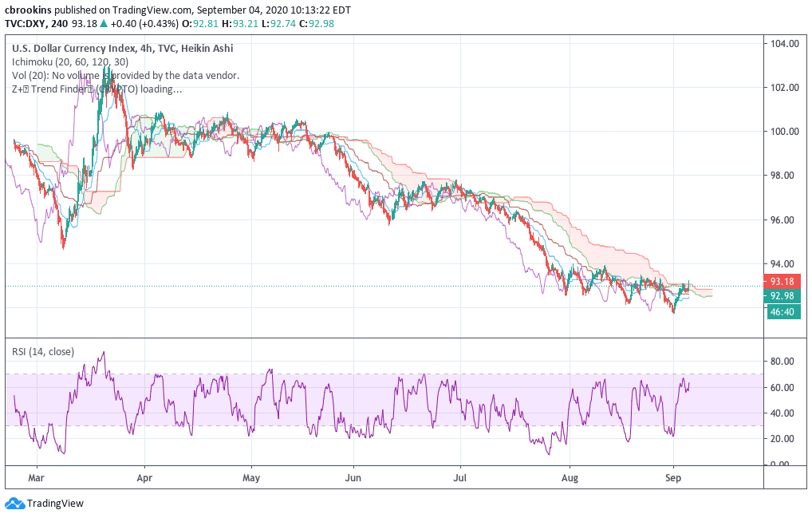Image resolution: width=812 pixels, height=518 pixels.
Task: Click the RSI 20.00 axis label
Action: tap(782, 439)
